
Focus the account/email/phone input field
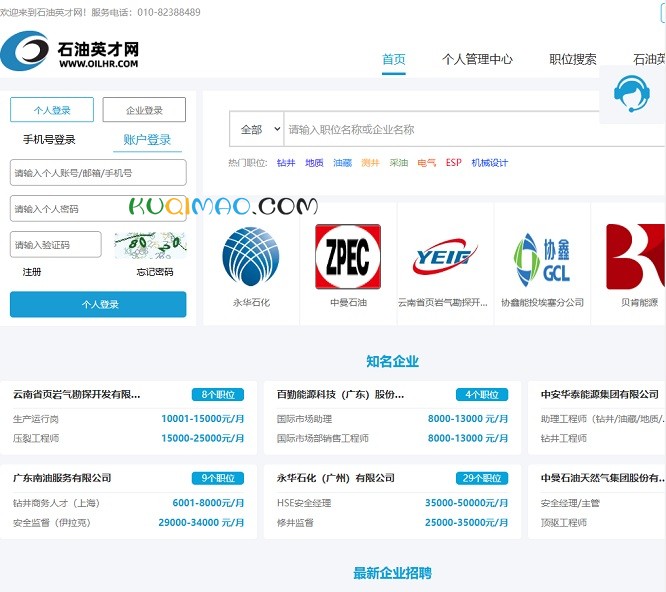[x=98, y=172]
